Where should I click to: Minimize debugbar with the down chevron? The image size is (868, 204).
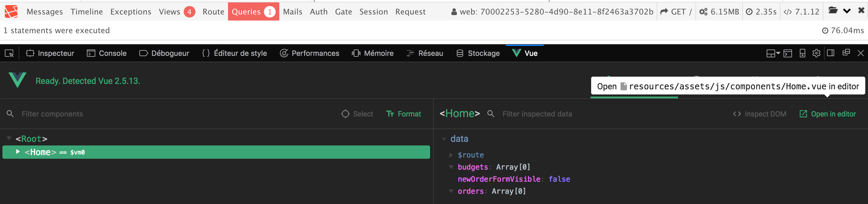click(847, 11)
